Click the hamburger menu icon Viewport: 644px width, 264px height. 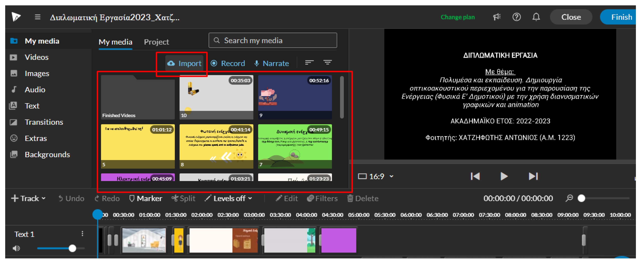(38, 17)
